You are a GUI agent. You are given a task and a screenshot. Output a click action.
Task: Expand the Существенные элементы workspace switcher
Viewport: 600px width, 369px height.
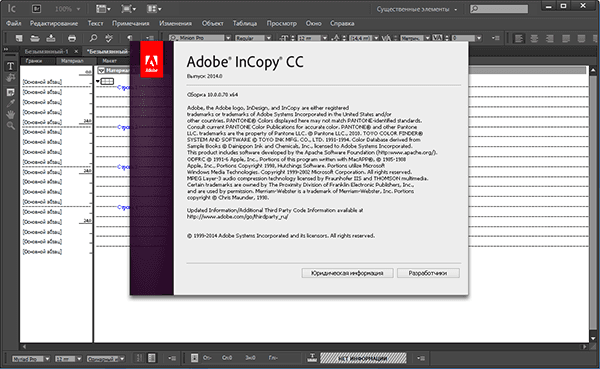[x=417, y=9]
